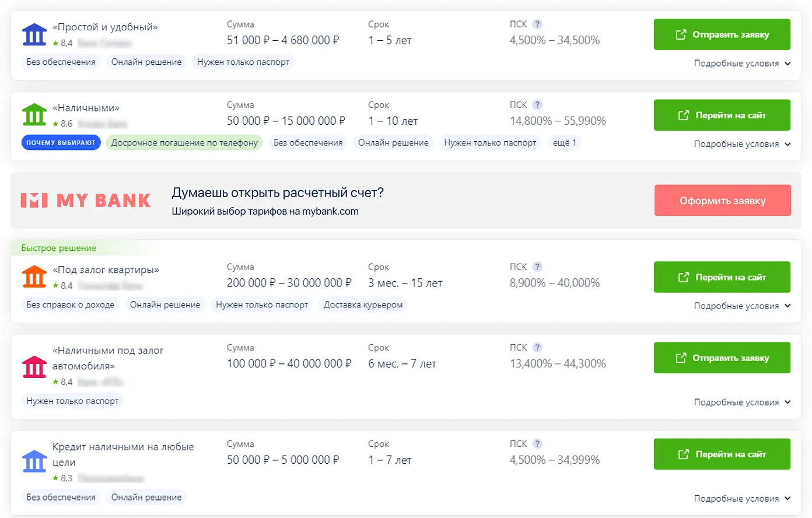Click «Досрочное погашение по телефону» tag
Image resolution: width=812 pixels, height=518 pixels.
tap(184, 143)
